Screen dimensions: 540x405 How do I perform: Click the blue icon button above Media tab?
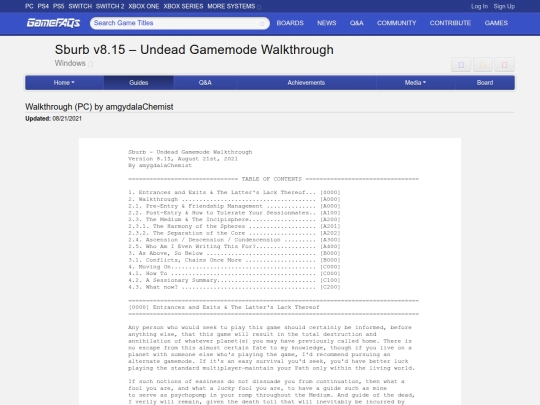point(461,65)
